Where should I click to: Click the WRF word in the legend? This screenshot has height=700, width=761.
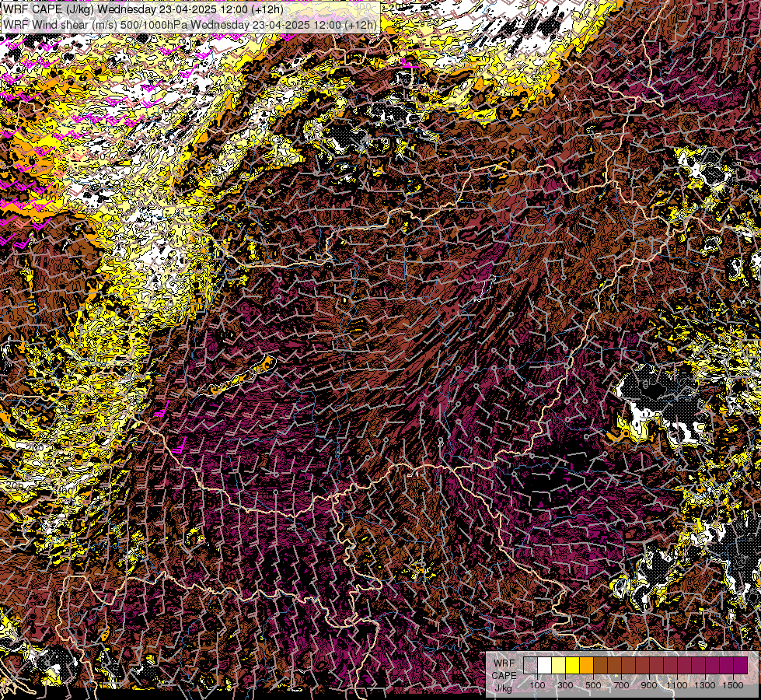(504, 663)
